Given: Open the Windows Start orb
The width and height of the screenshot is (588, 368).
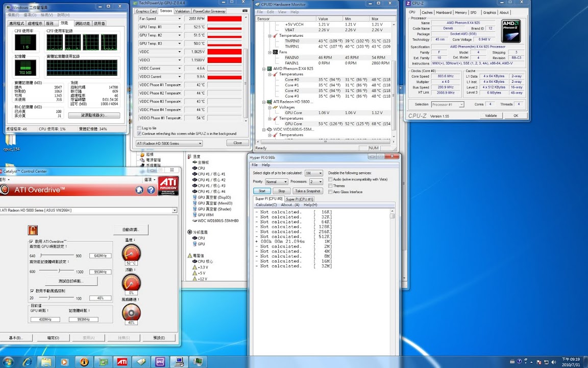Looking at the screenshot, I should click(x=8, y=362).
